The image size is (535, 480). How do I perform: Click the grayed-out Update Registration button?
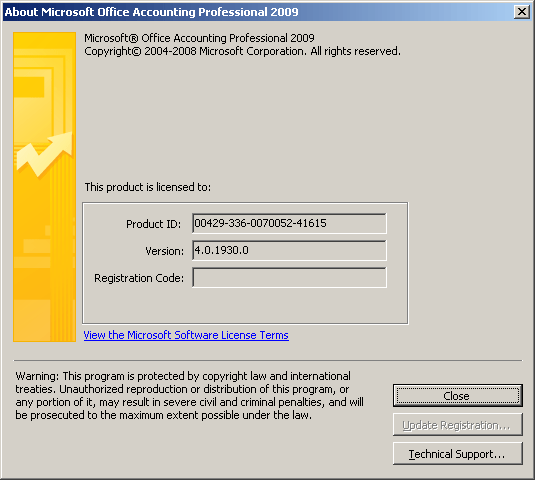click(x=458, y=425)
